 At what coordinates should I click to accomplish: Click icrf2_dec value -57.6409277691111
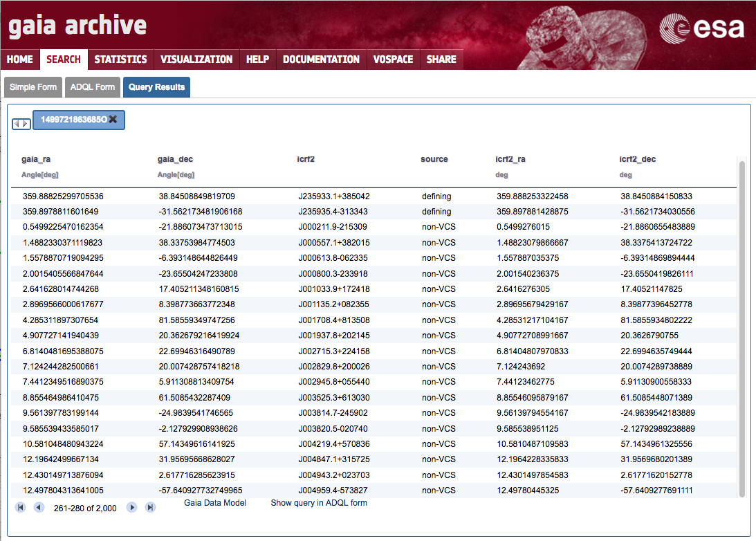click(x=656, y=490)
